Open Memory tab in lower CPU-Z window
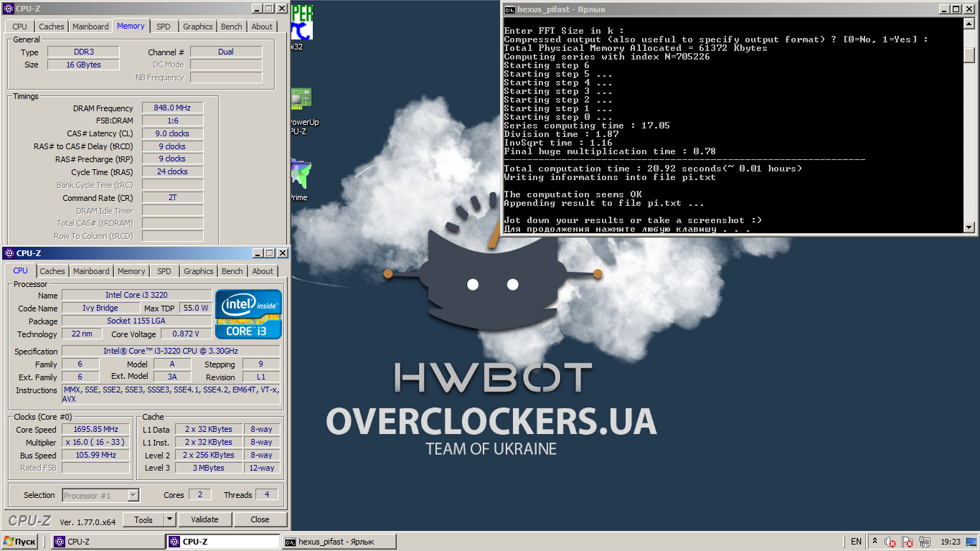980x551 pixels. tap(131, 271)
